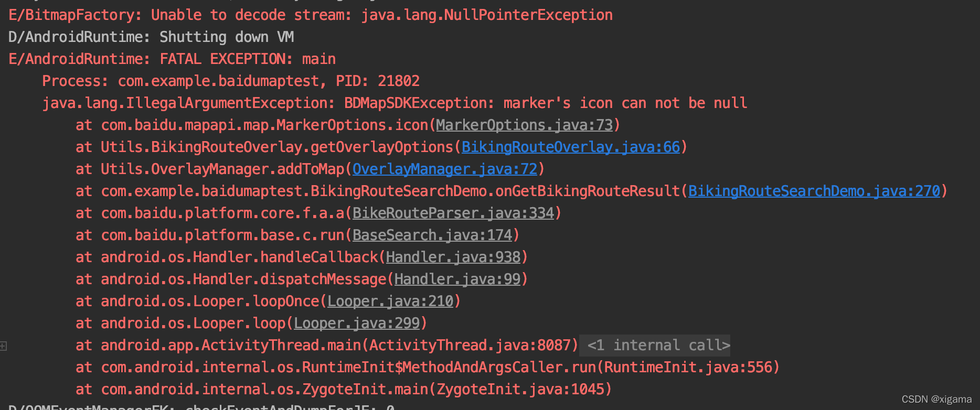Open BikingRouteSearchDemo.java:270 link
Viewport: 980px width, 410px height.
814,191
